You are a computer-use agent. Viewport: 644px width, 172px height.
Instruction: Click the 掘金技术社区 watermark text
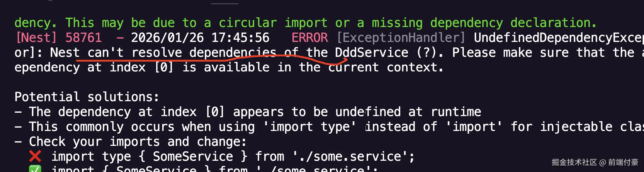574,162
